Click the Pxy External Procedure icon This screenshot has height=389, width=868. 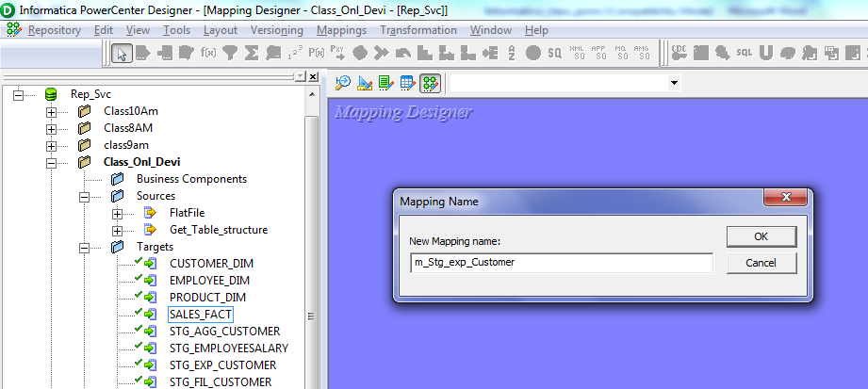[337, 53]
